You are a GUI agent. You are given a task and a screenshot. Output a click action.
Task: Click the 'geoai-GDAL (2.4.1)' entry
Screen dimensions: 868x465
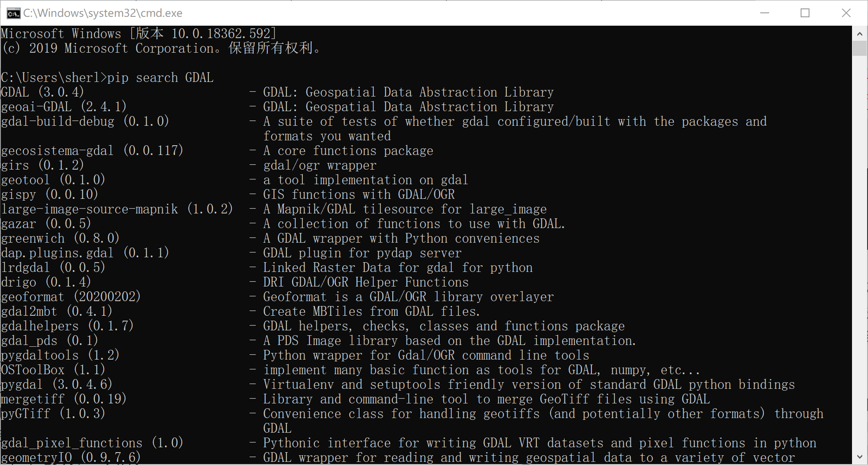point(64,107)
